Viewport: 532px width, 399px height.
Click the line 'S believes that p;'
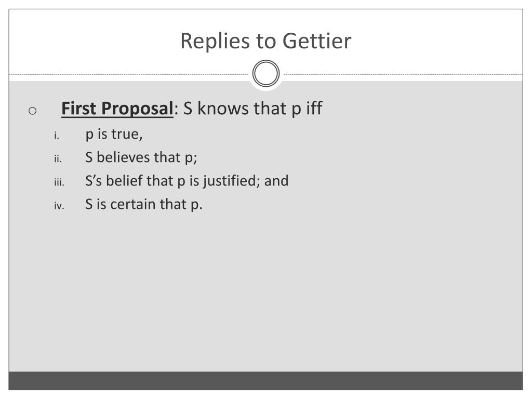click(x=141, y=157)
